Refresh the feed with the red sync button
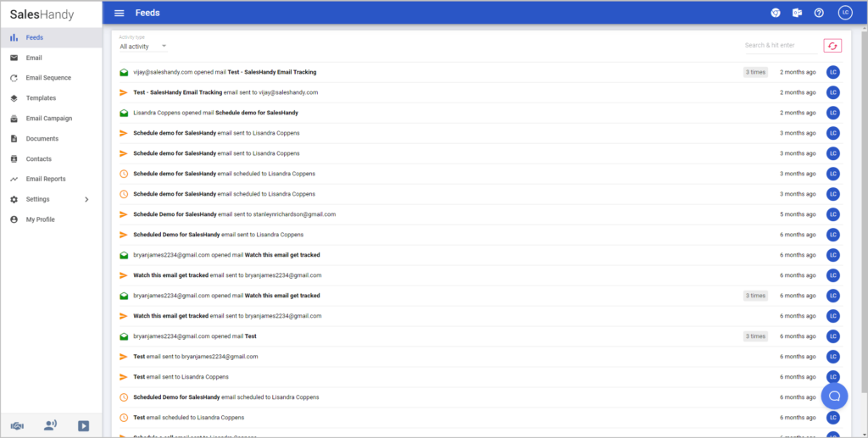 [x=832, y=46]
